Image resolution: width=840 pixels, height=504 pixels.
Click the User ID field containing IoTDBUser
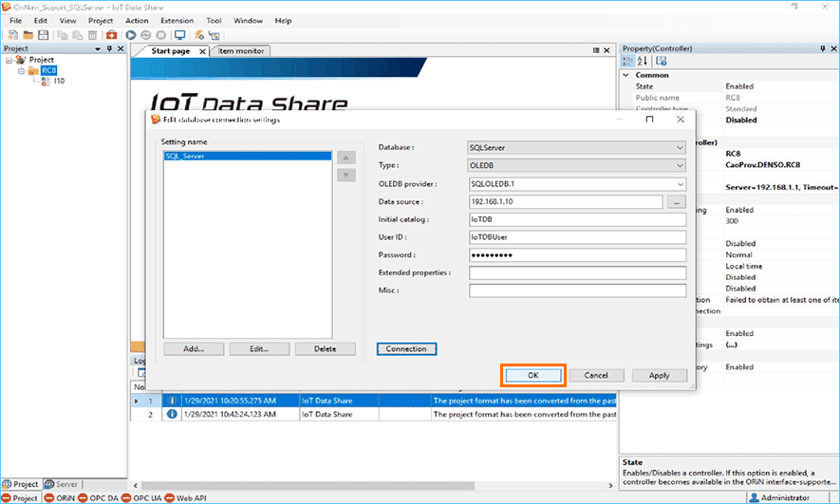(577, 237)
